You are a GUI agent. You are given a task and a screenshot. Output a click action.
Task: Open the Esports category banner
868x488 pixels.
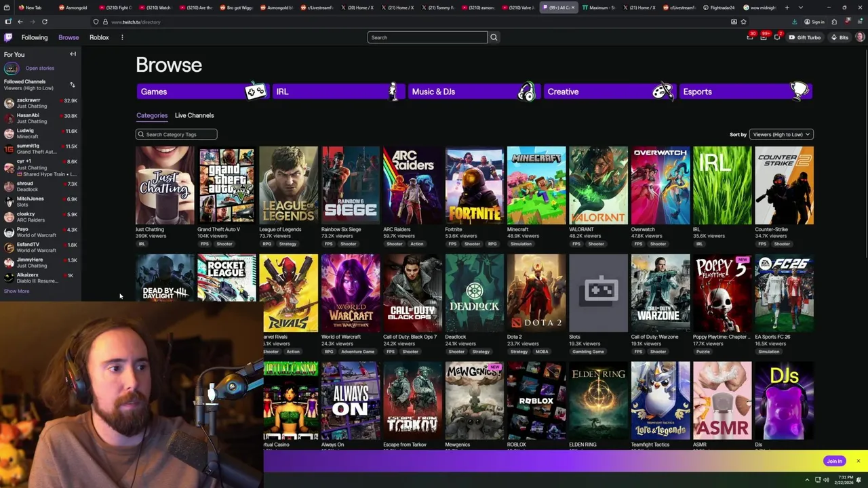[745, 91]
